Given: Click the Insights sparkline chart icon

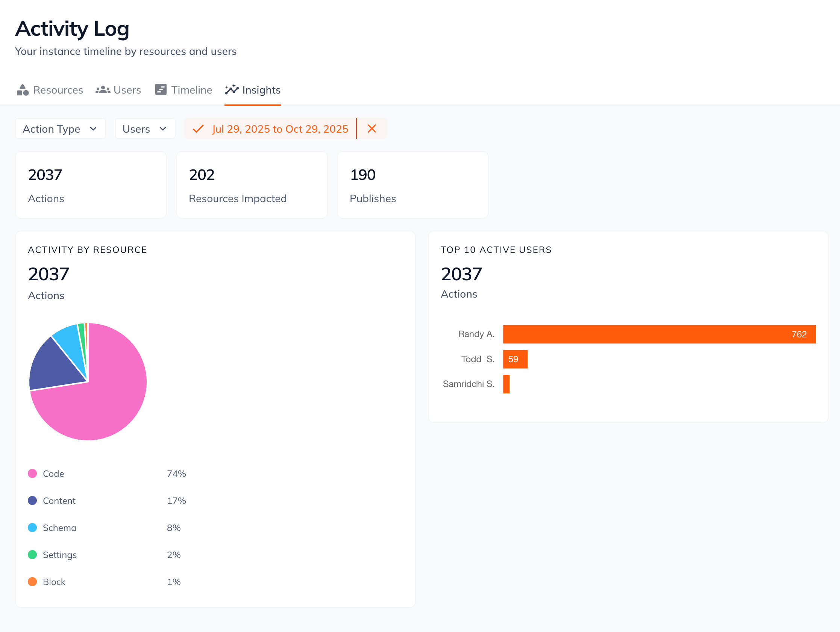Looking at the screenshot, I should 232,89.
